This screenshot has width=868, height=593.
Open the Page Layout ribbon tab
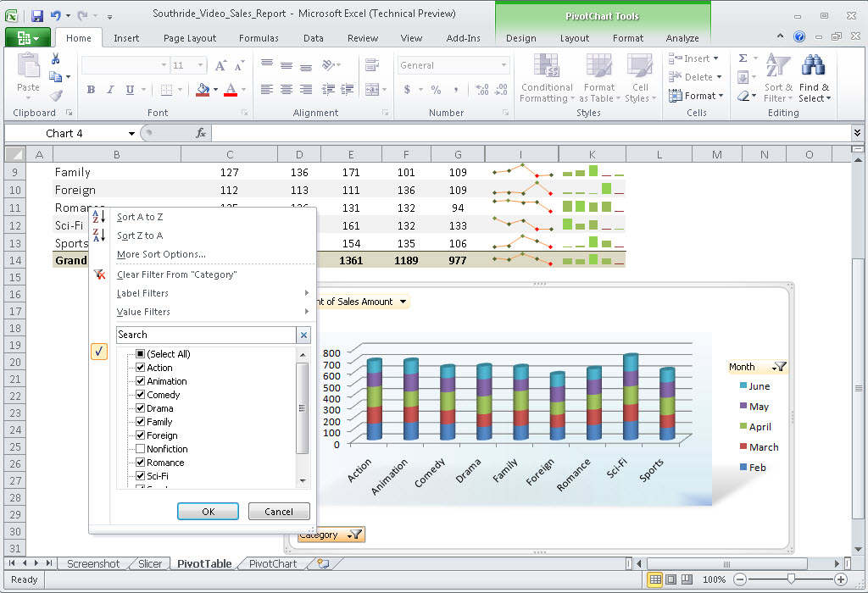pos(189,38)
